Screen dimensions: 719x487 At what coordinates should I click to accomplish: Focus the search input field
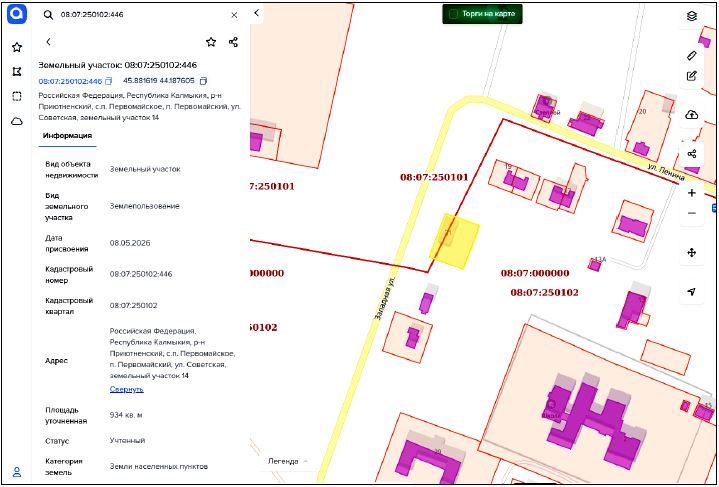coord(142,15)
